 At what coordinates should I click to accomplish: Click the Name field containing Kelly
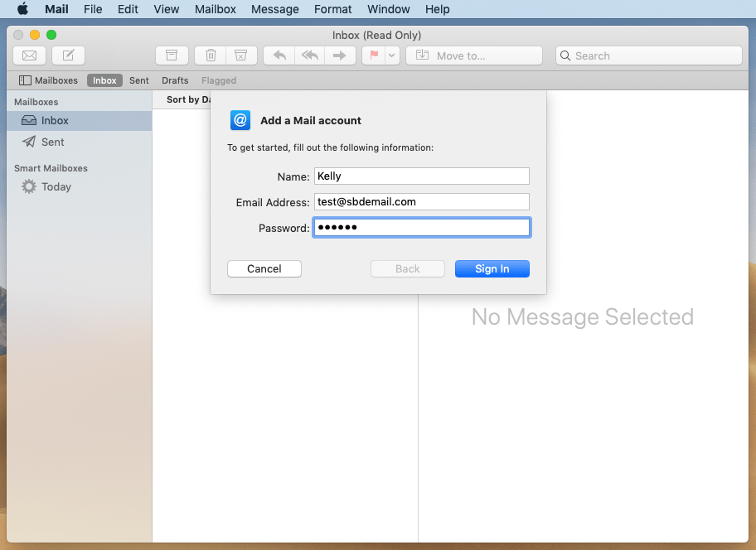coord(421,176)
